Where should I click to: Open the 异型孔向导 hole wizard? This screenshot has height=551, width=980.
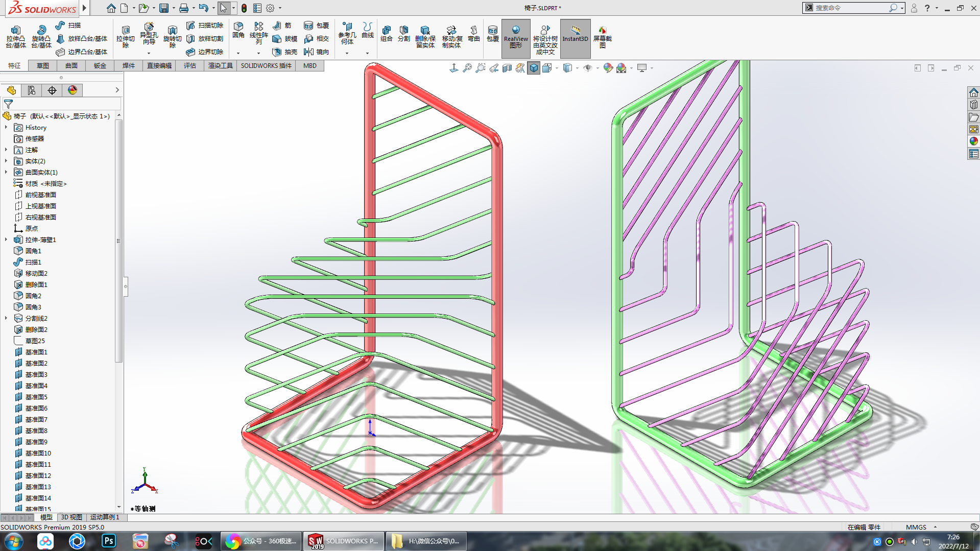pyautogui.click(x=149, y=34)
